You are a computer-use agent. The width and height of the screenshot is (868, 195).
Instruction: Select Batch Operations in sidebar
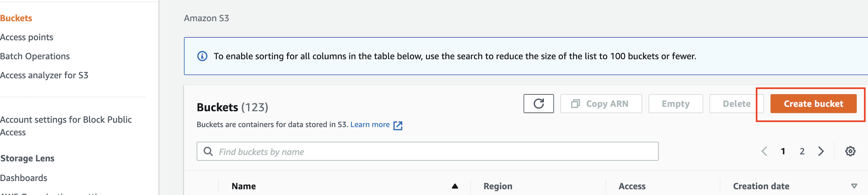(35, 56)
